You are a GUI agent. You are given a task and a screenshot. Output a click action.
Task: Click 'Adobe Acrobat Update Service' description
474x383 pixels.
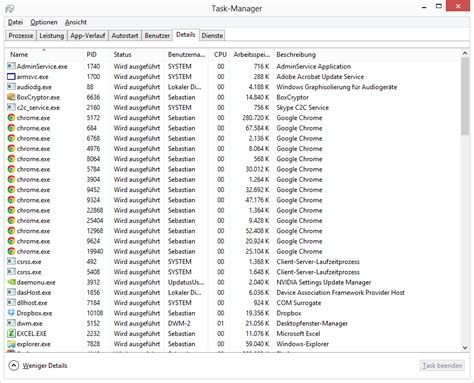click(x=320, y=77)
